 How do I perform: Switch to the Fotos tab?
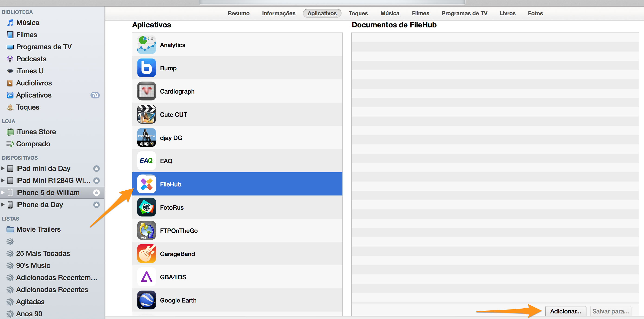535,13
